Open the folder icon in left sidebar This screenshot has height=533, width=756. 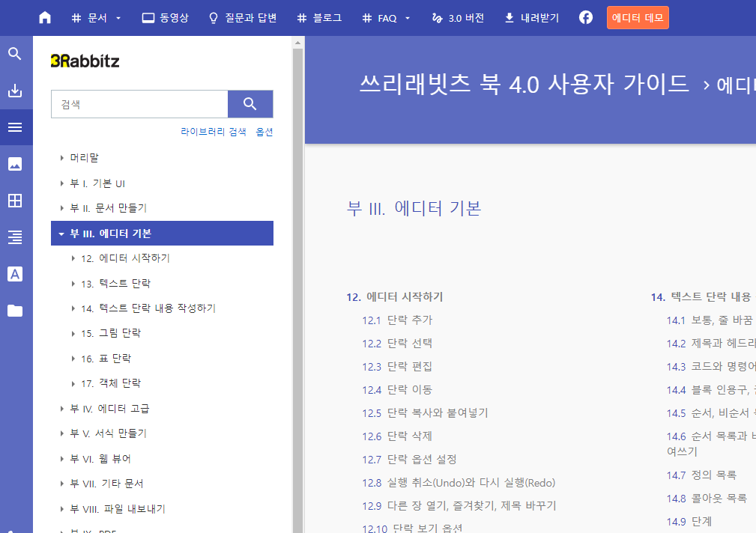[15, 311]
